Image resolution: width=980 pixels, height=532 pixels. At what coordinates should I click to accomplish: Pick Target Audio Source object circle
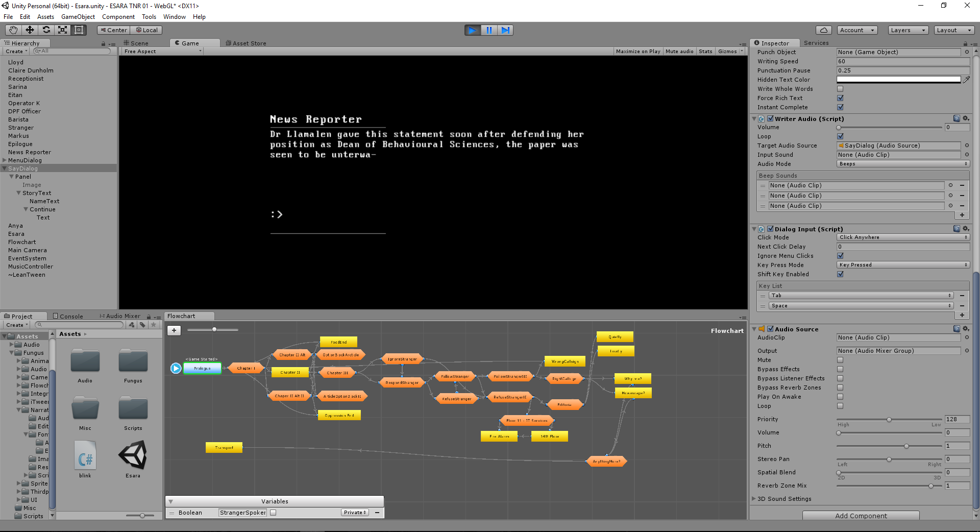coord(967,146)
